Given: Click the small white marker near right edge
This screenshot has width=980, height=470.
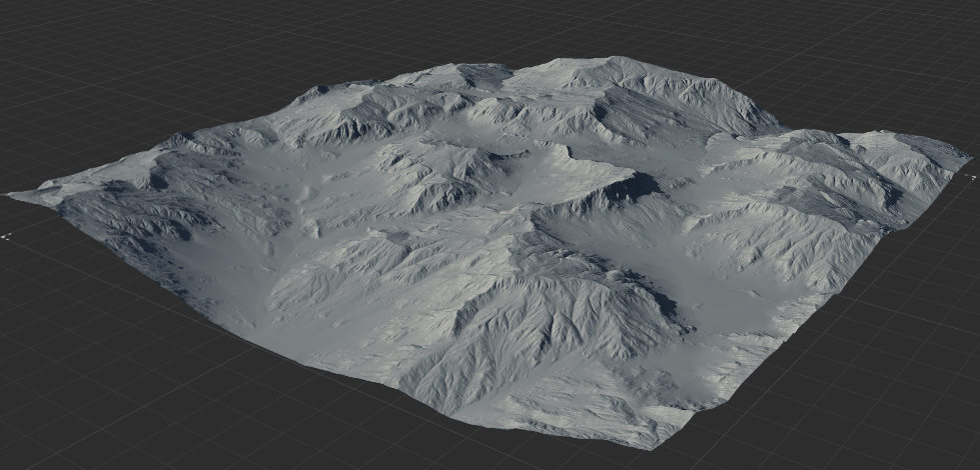Looking at the screenshot, I should 974,176.
